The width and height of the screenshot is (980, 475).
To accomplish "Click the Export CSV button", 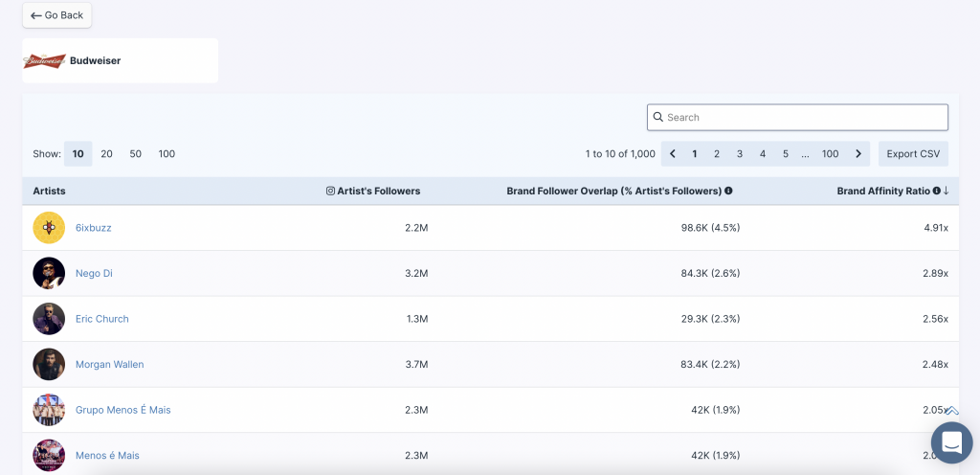I will tap(913, 154).
